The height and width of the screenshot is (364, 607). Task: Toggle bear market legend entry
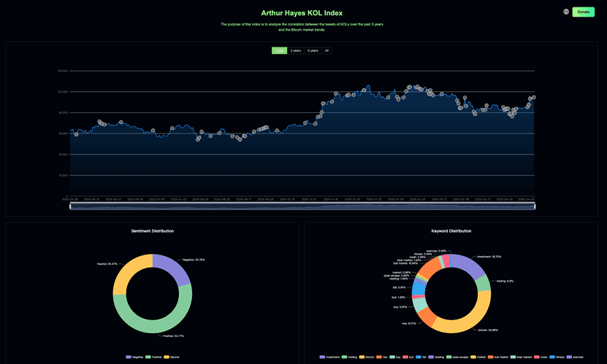[521, 357]
